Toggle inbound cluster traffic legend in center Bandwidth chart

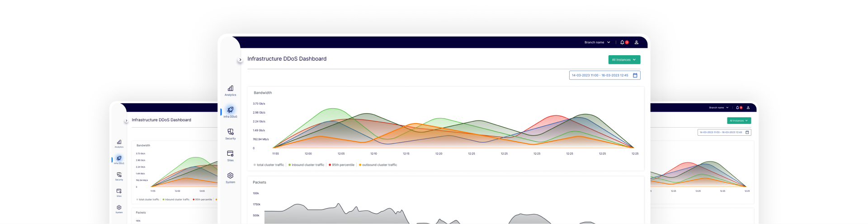(x=307, y=165)
